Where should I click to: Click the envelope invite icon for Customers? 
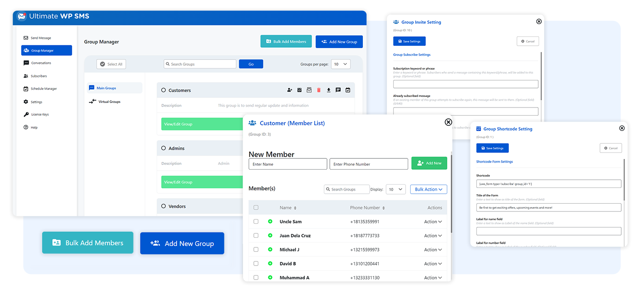[309, 90]
